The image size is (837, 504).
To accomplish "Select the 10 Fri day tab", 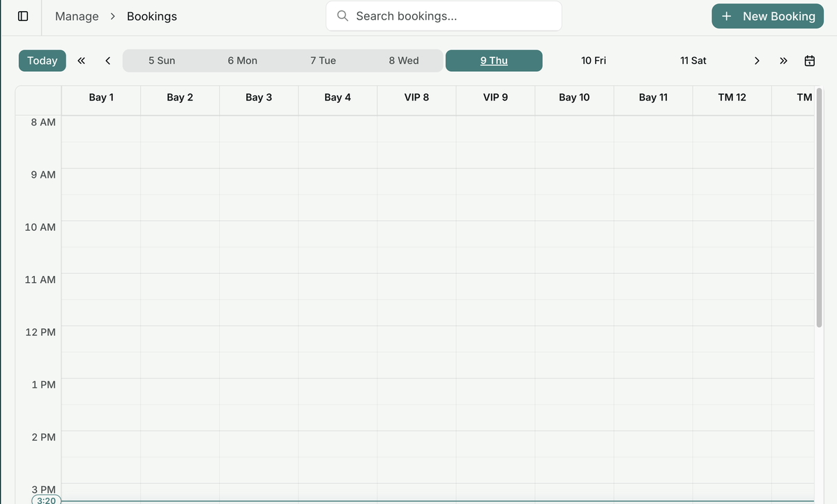I will pos(594,61).
